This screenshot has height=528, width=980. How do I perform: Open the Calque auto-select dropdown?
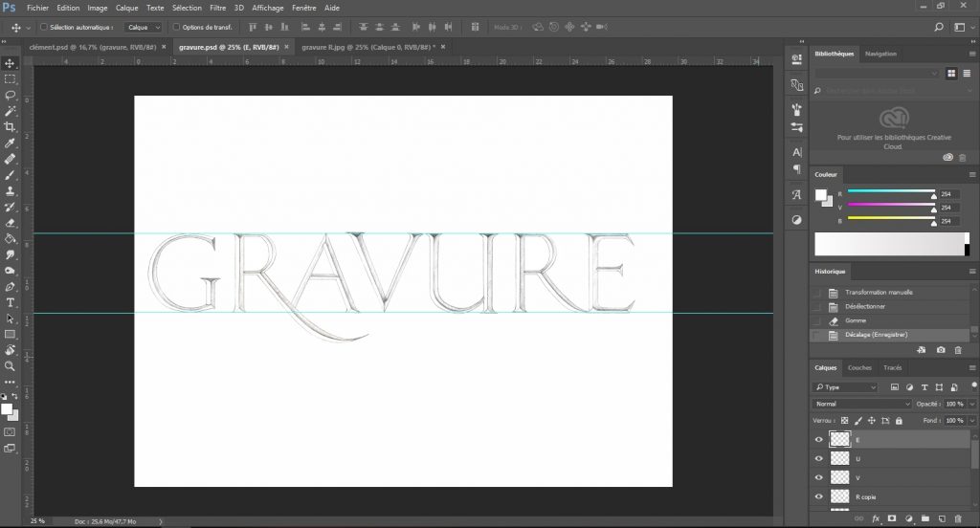click(x=143, y=27)
